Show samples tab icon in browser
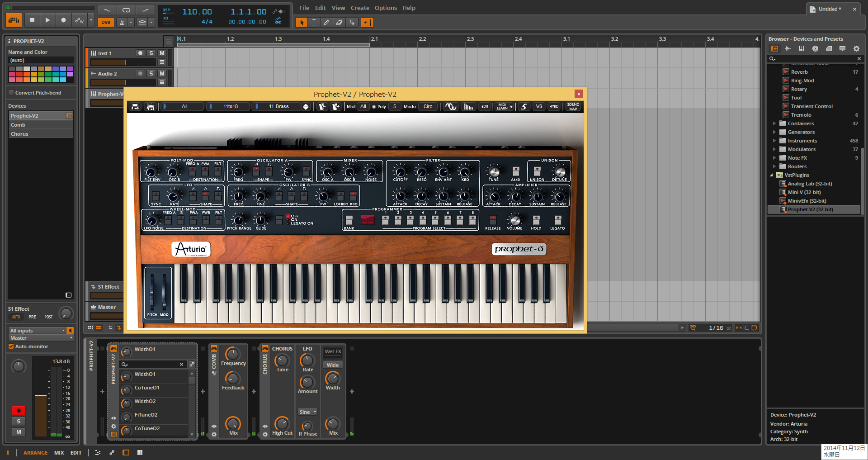 (x=788, y=48)
